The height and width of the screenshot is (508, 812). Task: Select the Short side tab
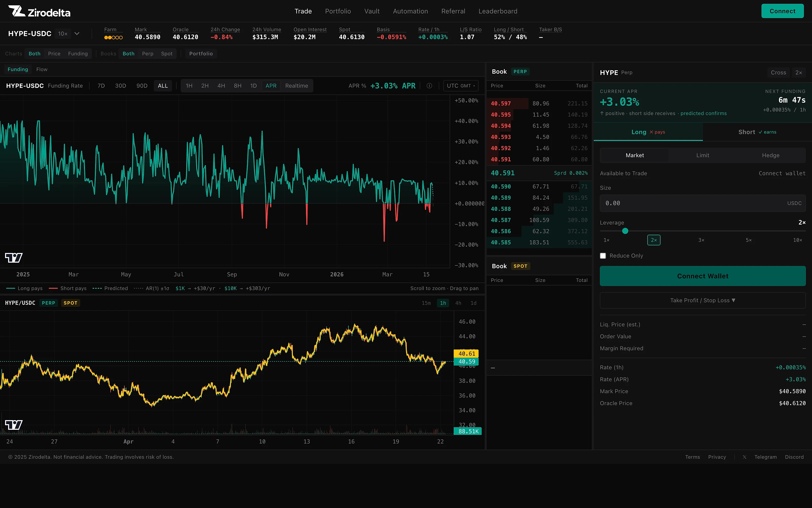[x=757, y=132]
